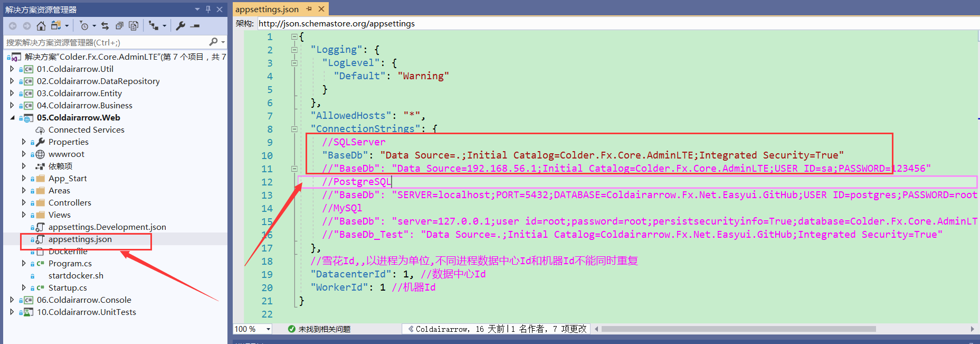980x344 pixels.
Task: Click the schema URL input field
Action: (581, 23)
